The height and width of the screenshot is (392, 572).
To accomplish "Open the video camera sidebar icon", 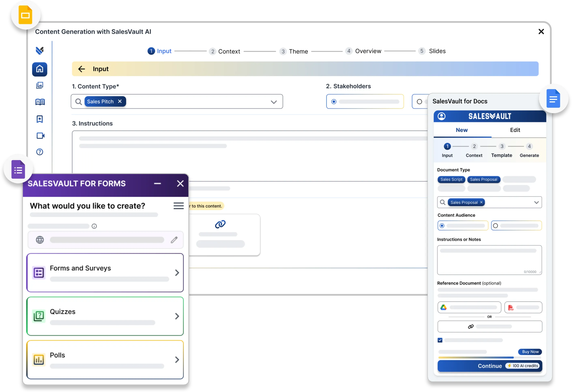I will 40,136.
